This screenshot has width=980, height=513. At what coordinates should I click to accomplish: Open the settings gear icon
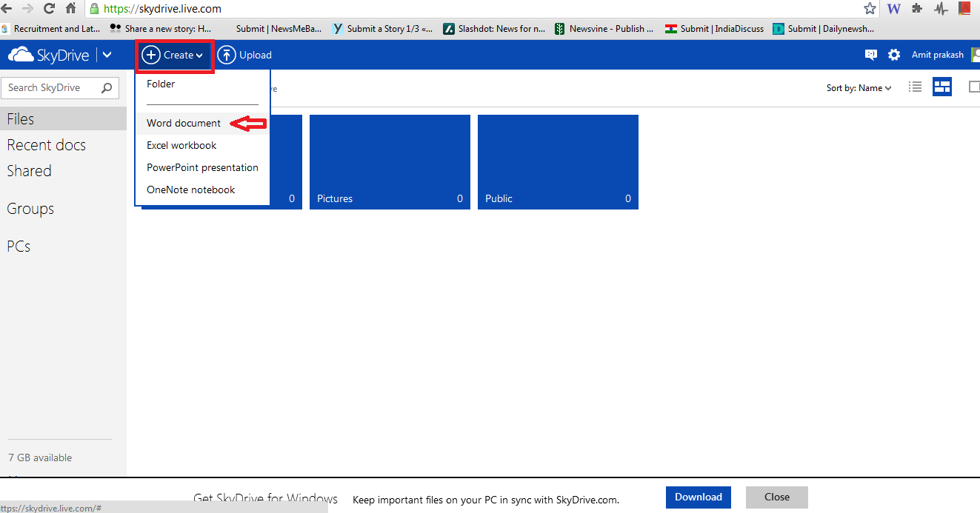point(894,55)
